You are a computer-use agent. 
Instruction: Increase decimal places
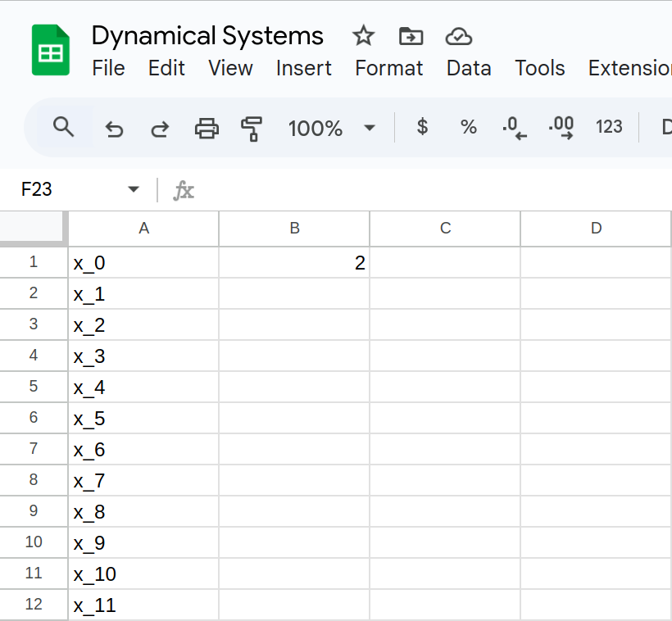561,127
